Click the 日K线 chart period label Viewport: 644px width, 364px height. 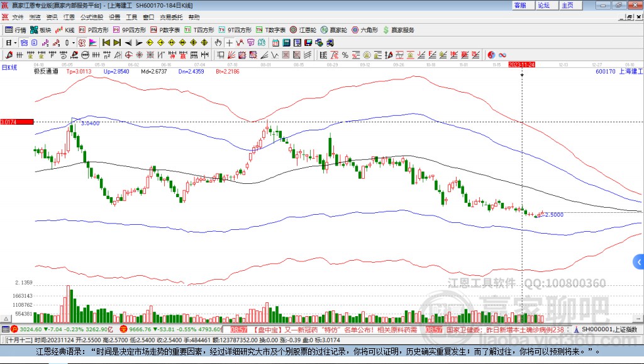click(9, 67)
